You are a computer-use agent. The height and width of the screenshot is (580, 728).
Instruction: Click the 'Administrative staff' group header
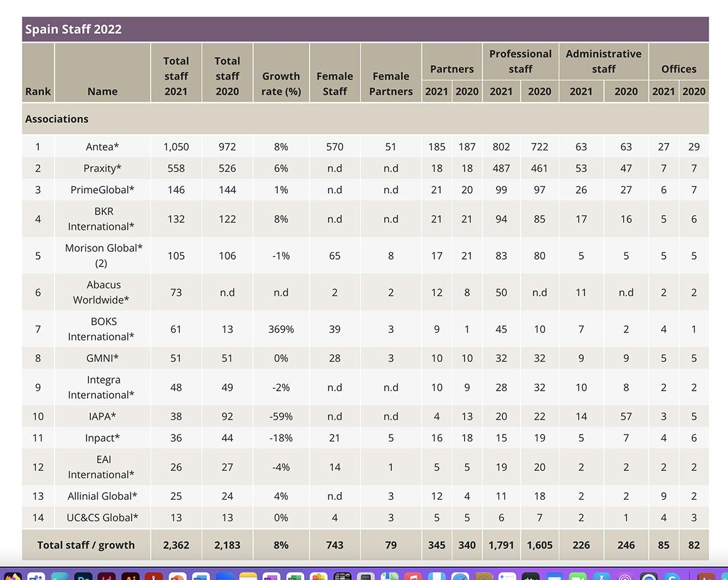click(x=604, y=61)
